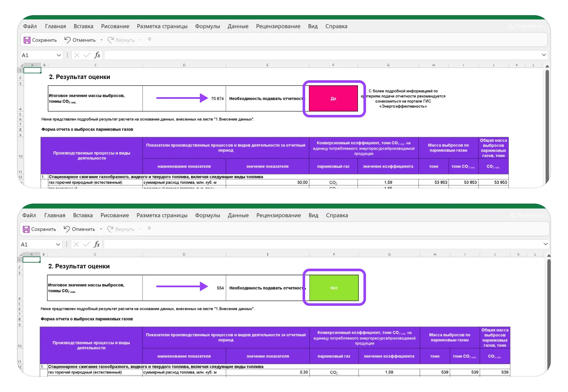Click the formula bar input in 'Да' window
This screenshot has width=568, height=392.
click(322, 55)
